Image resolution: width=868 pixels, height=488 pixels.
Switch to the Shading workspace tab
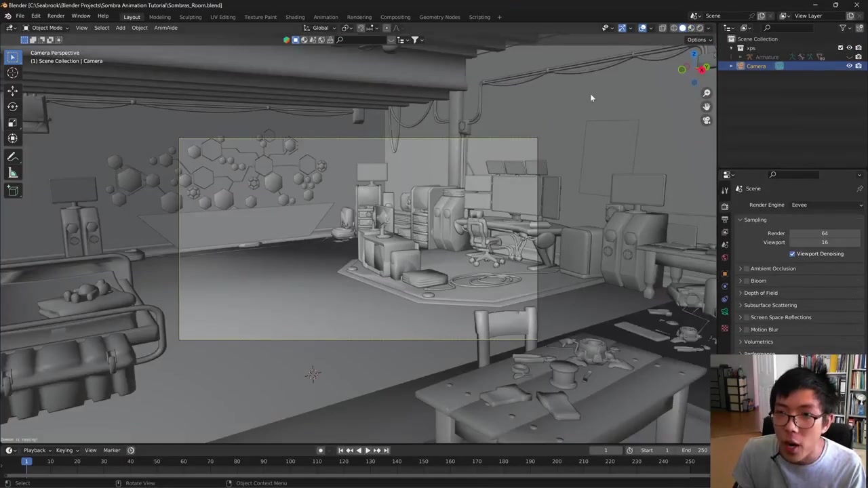tap(294, 17)
